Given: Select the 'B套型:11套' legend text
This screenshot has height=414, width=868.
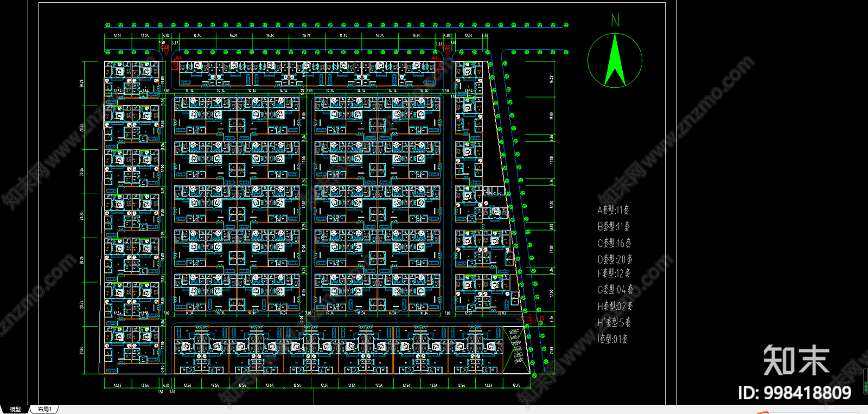Looking at the screenshot, I should pos(614,226).
